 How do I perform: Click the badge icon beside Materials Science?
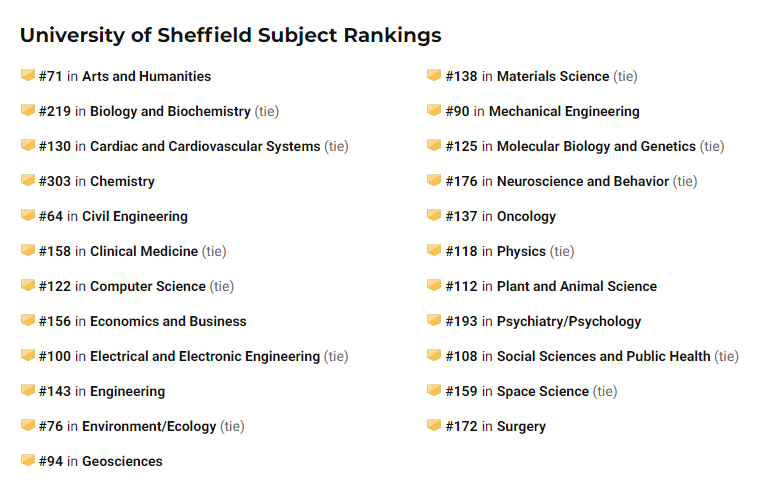point(434,75)
